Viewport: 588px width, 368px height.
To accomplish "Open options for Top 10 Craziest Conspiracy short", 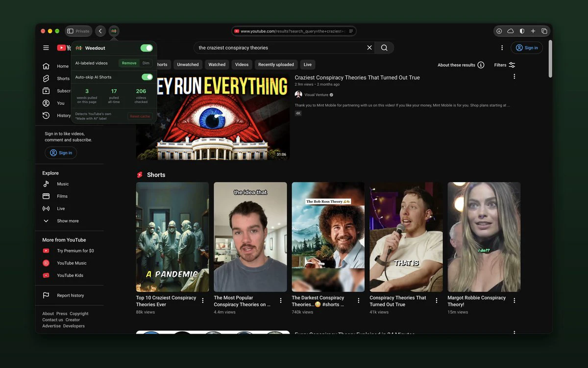I will click(x=203, y=300).
